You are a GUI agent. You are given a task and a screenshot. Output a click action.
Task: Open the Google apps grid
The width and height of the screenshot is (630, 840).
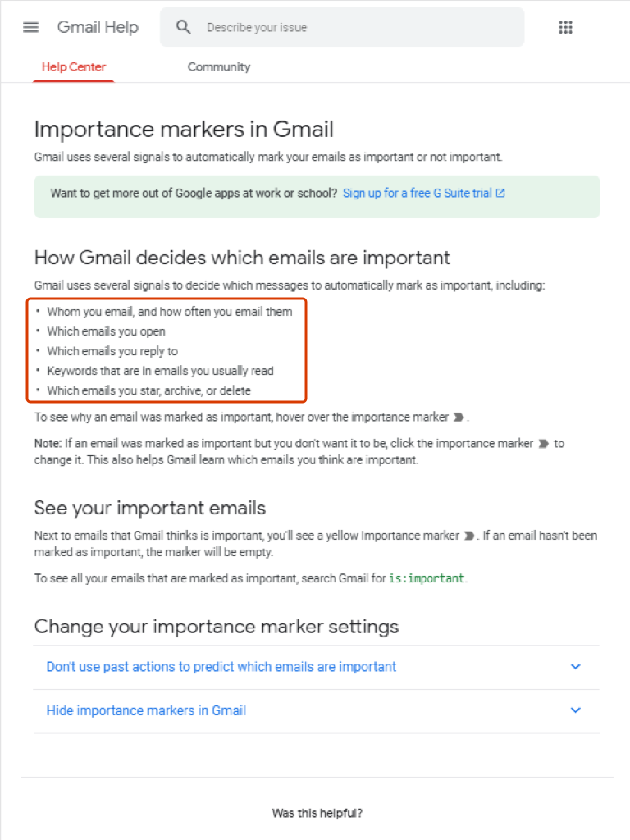565,27
